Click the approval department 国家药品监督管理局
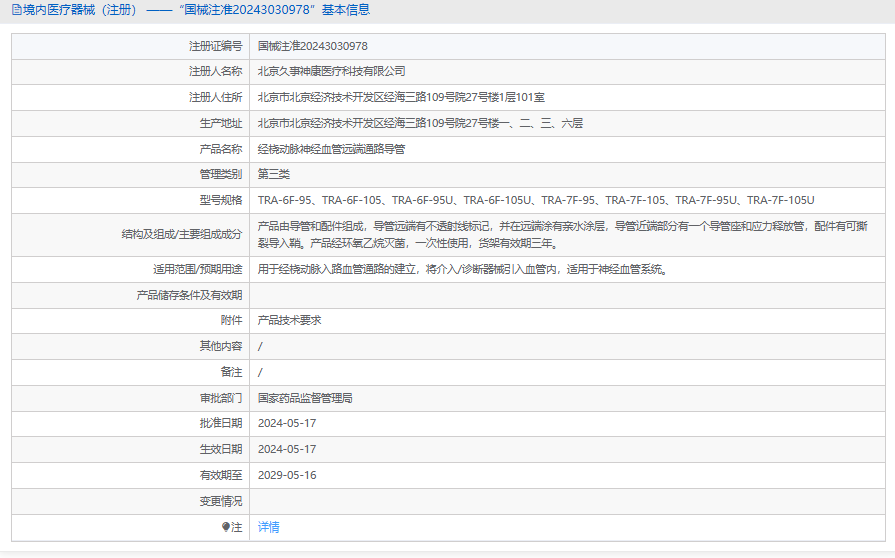Image resolution: width=895 pixels, height=558 pixels. pos(305,398)
